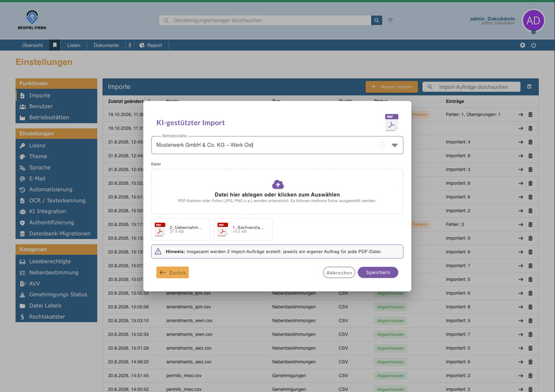
Task: Save the import with Speichern
Action: pyautogui.click(x=378, y=273)
